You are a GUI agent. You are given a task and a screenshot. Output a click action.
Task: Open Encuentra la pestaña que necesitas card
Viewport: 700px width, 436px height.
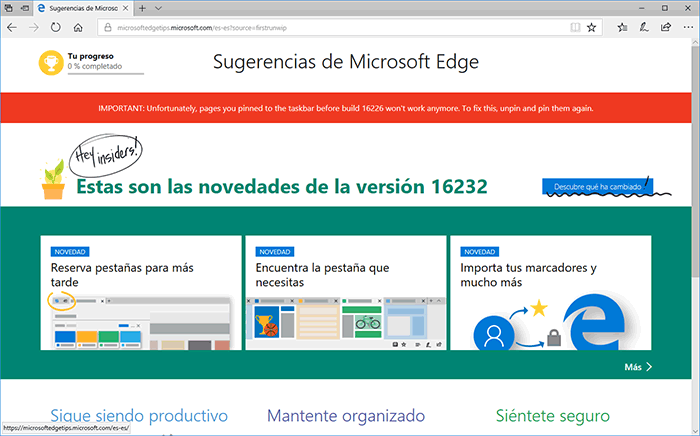point(346,293)
